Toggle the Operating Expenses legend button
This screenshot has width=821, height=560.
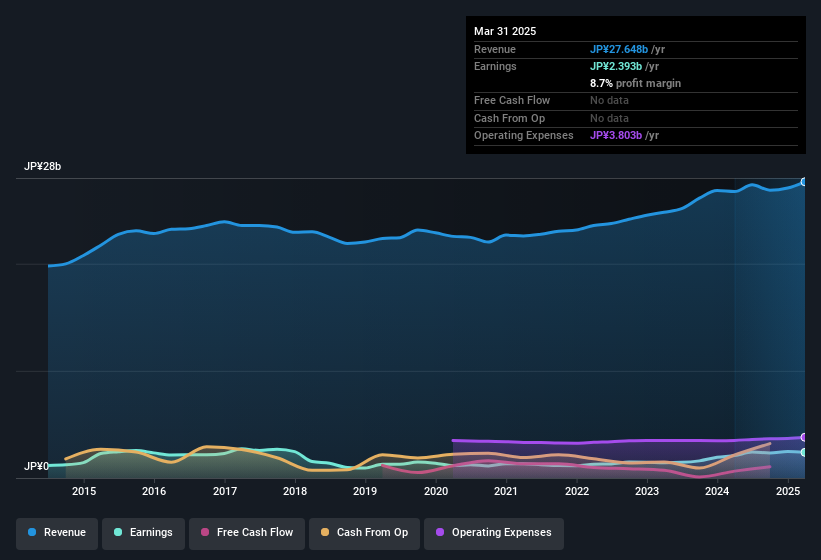tap(494, 533)
